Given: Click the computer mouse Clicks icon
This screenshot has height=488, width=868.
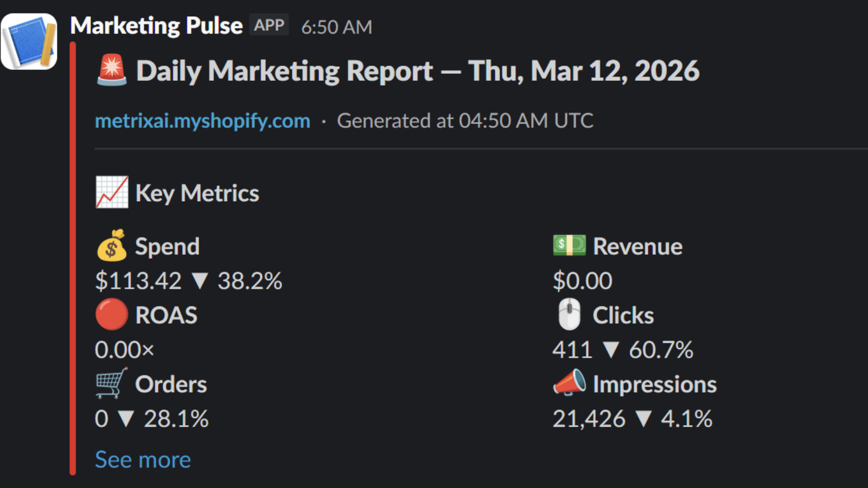Looking at the screenshot, I should coord(569,314).
